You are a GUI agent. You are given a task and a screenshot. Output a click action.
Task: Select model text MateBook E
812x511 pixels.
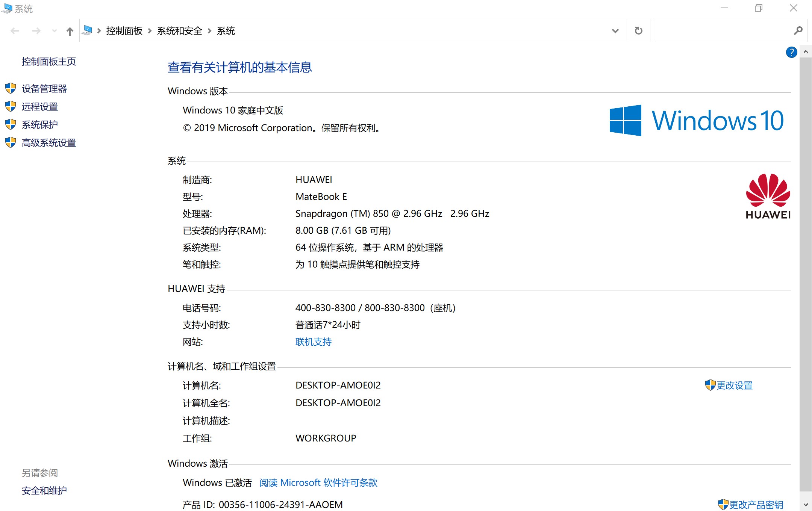pos(321,197)
